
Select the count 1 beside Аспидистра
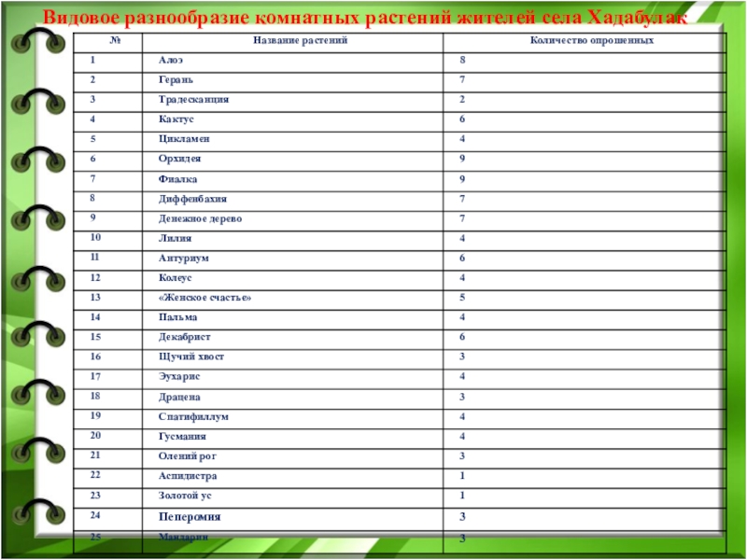(462, 476)
